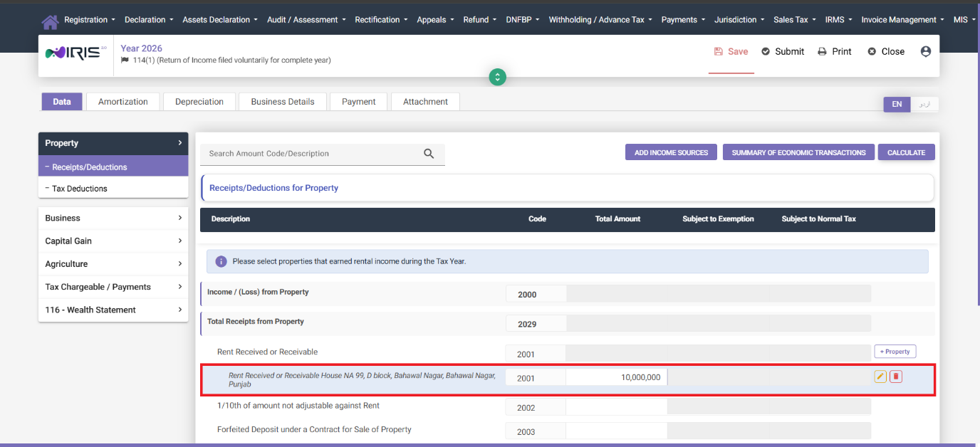Image resolution: width=980 pixels, height=447 pixels.
Task: Select the Data tab
Action: click(62, 102)
